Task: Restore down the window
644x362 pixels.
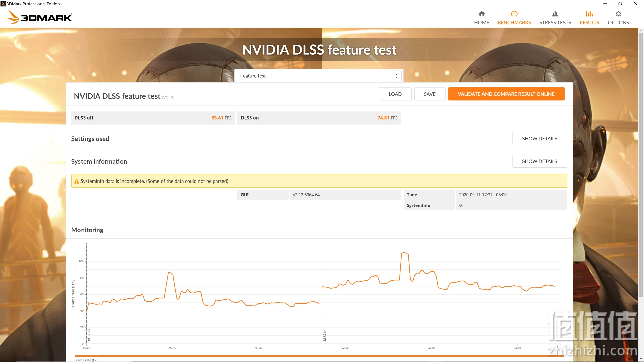Action: tap(620, 4)
